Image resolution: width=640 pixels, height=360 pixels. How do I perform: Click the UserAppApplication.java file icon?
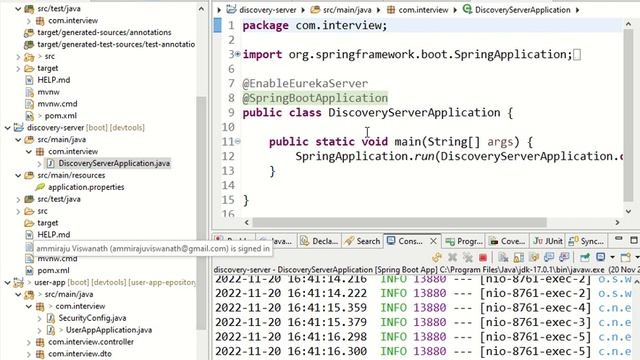[x=51, y=330]
